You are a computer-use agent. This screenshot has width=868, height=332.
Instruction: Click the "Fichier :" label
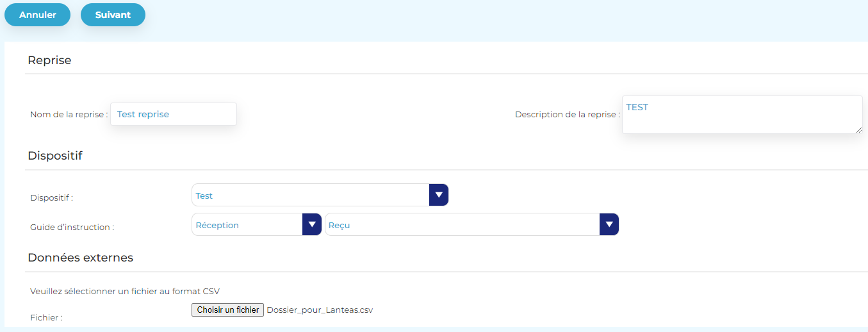[x=46, y=317]
